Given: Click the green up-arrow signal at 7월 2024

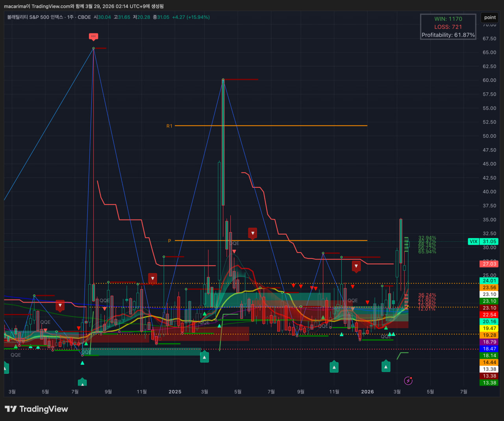Looking at the screenshot, I should 82,382.
